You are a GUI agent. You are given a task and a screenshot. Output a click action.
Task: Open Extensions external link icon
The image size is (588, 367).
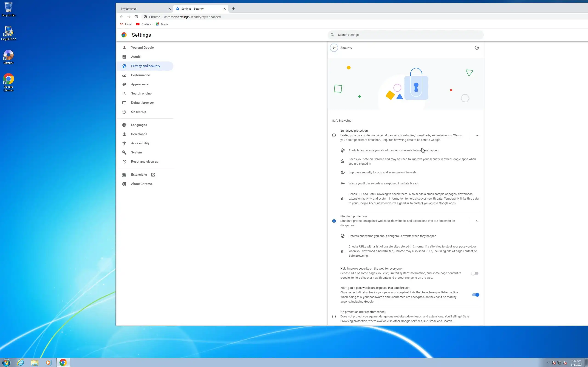coord(153,175)
